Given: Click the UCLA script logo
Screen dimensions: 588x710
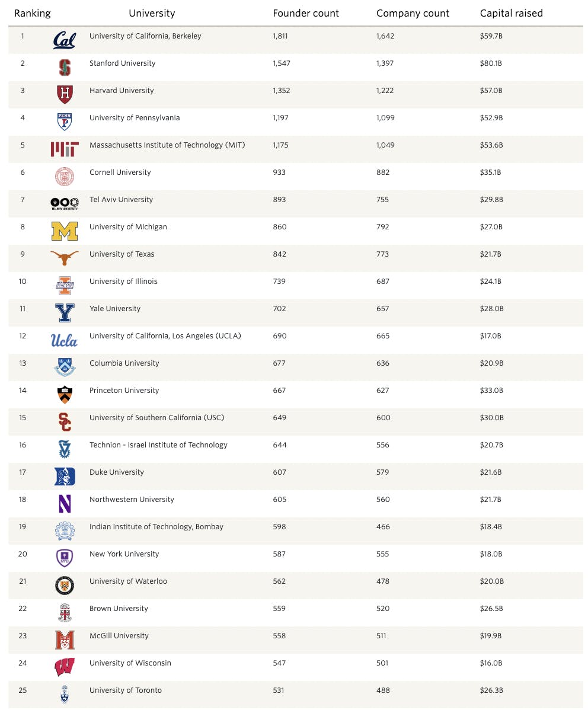Looking at the screenshot, I should (x=64, y=340).
